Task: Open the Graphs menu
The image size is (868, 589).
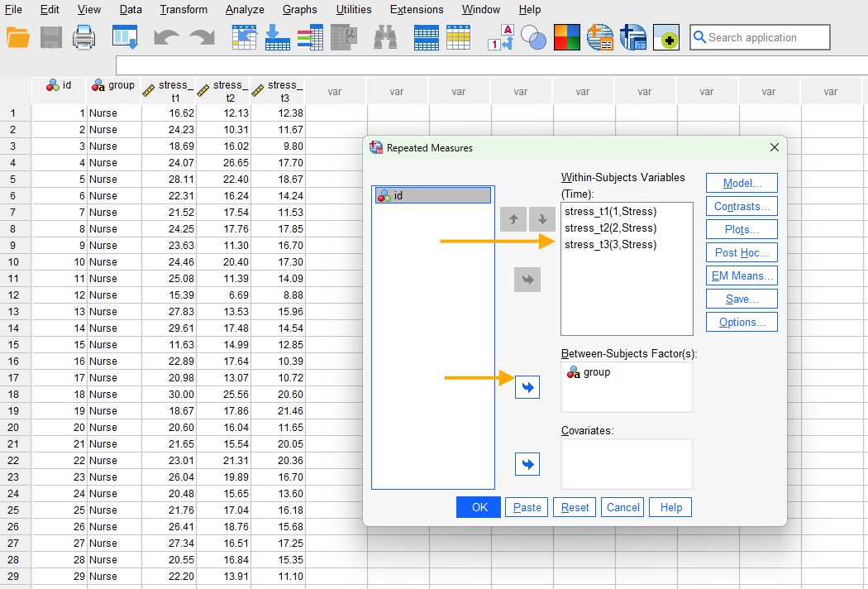Action: tap(299, 9)
